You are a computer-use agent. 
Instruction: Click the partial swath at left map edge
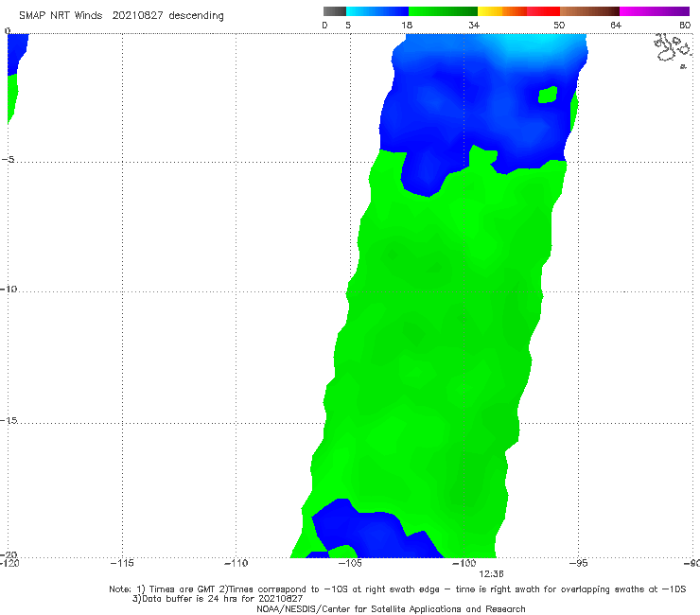(16, 79)
